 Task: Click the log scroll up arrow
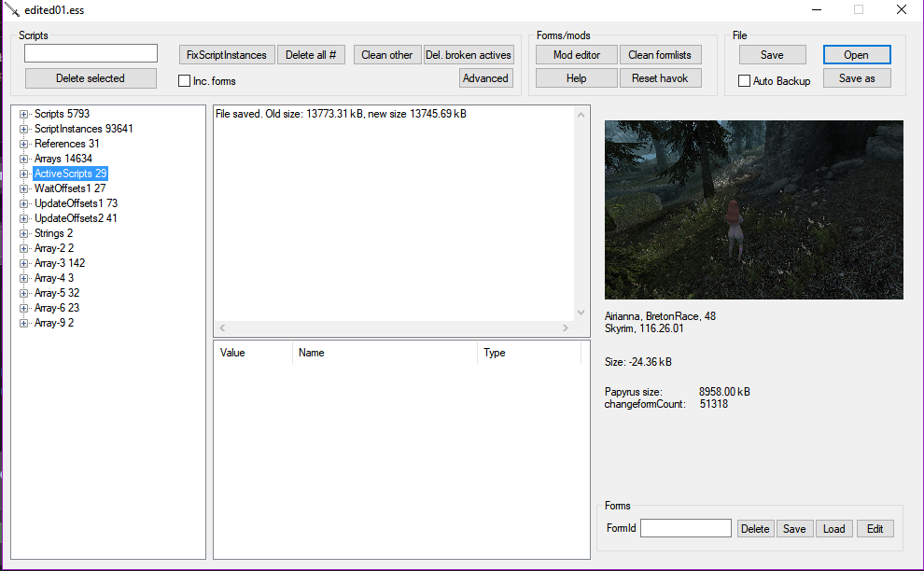pyautogui.click(x=581, y=115)
